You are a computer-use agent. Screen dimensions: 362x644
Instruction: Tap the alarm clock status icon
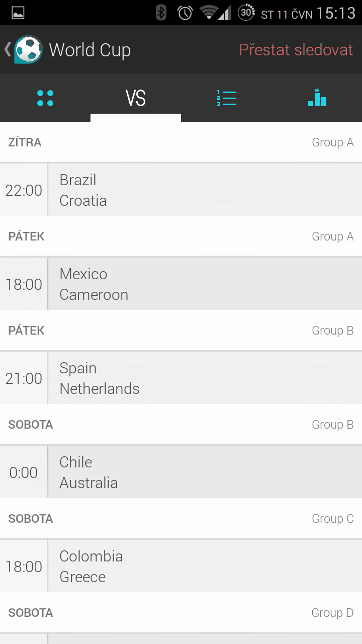tap(185, 13)
